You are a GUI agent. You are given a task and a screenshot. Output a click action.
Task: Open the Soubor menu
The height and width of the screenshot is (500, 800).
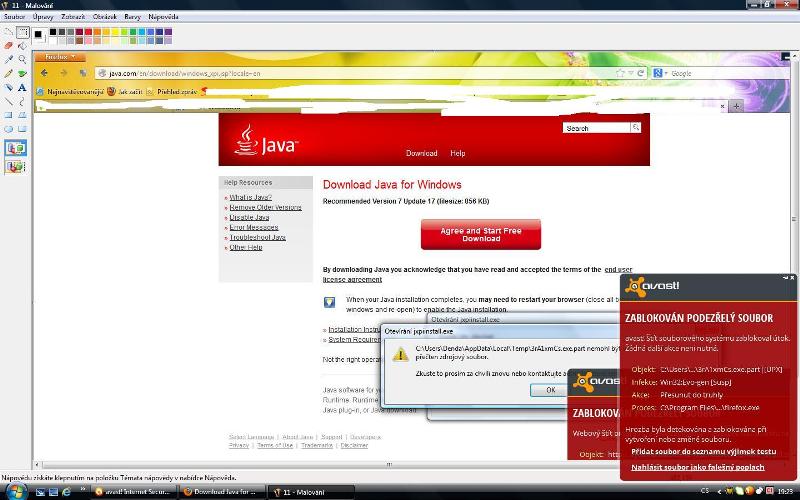click(x=14, y=17)
